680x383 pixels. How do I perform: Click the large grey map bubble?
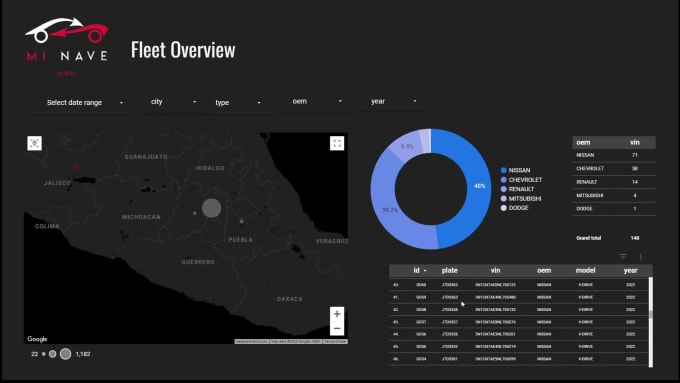point(212,208)
